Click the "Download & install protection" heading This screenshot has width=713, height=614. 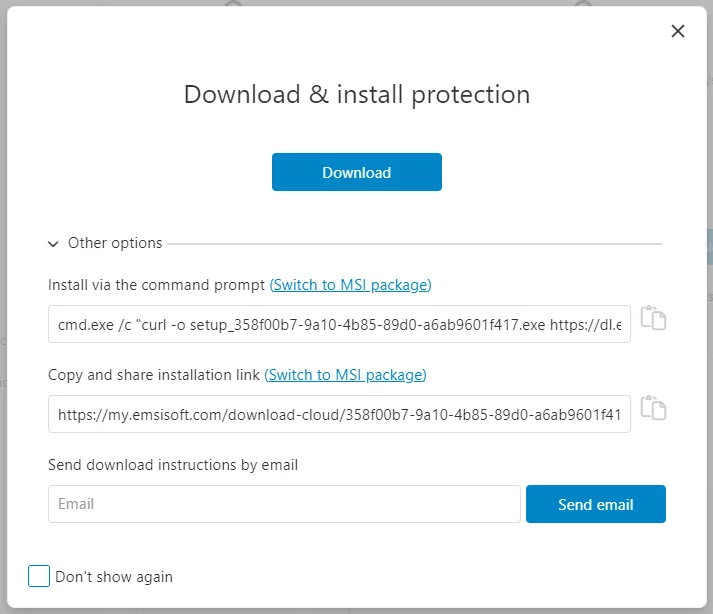tap(357, 95)
